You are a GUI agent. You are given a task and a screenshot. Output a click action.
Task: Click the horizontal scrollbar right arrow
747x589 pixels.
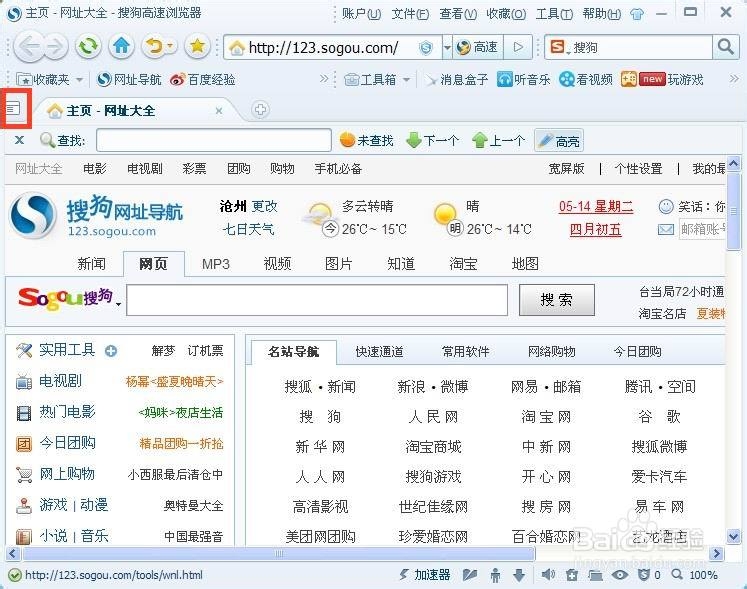pyautogui.click(x=717, y=553)
